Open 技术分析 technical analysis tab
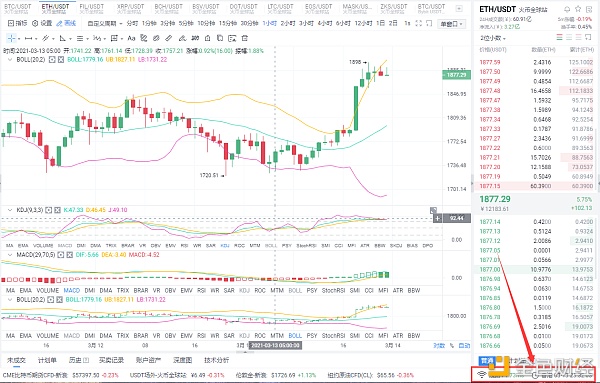Image resolution: width=600 pixels, height=383 pixels. [x=217, y=360]
